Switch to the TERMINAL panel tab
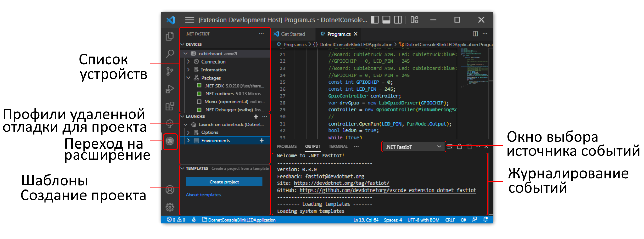 click(x=338, y=146)
